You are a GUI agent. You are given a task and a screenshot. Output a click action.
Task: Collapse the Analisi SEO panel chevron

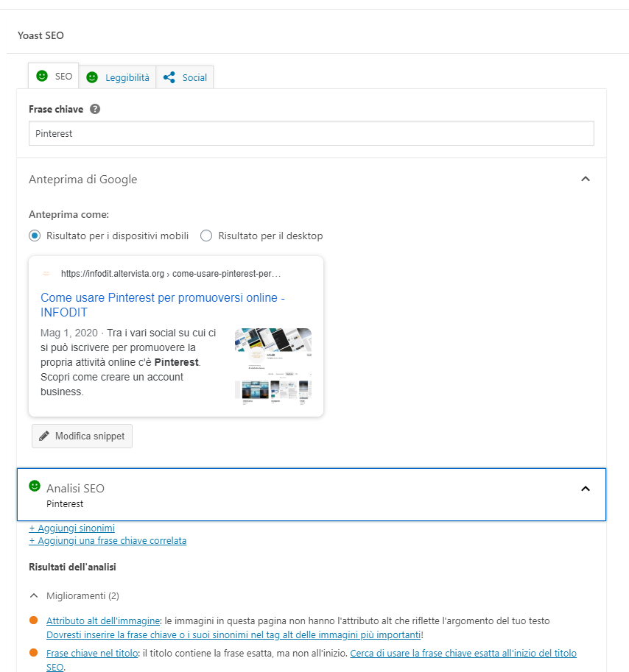(x=586, y=489)
